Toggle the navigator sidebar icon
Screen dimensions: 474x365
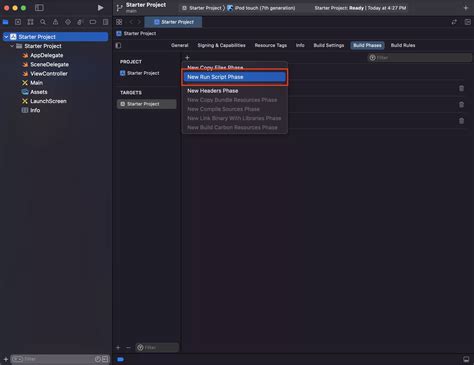pos(39,8)
